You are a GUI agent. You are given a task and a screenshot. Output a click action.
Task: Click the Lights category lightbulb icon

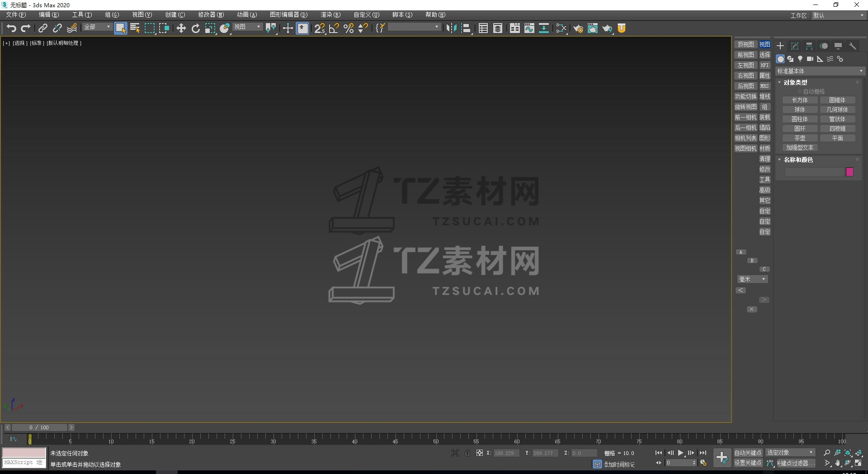click(800, 59)
